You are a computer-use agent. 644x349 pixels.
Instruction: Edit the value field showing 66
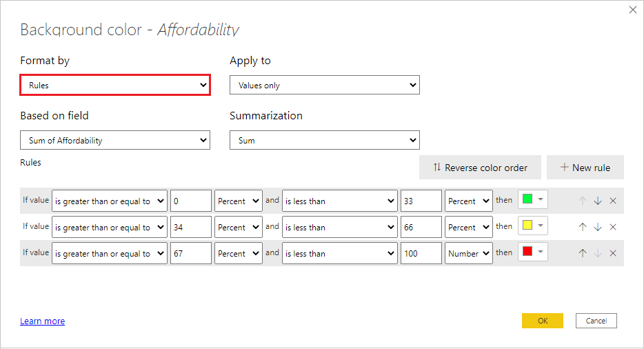coord(421,227)
